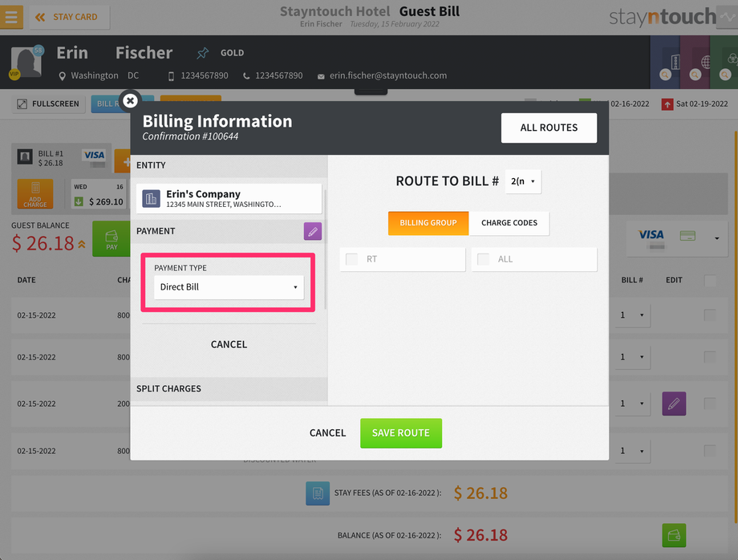The image size is (738, 560).
Task: Go back to Stay Card
Action: pos(69,17)
